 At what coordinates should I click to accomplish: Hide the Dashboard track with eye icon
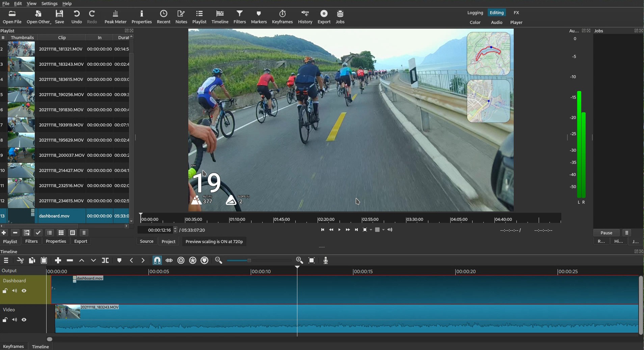[x=24, y=291]
